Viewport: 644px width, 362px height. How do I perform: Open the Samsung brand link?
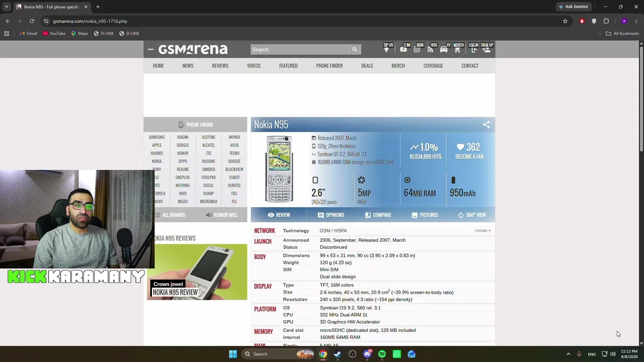(x=156, y=137)
